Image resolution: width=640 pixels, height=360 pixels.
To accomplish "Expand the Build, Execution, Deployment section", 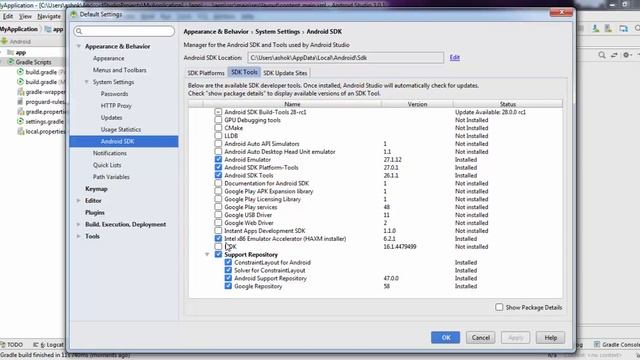I will click(x=78, y=224).
